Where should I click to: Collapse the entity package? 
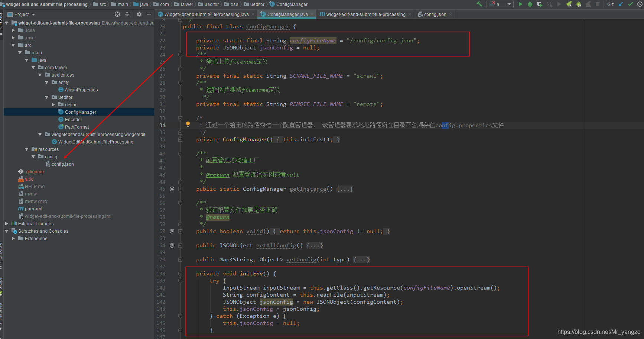point(47,82)
